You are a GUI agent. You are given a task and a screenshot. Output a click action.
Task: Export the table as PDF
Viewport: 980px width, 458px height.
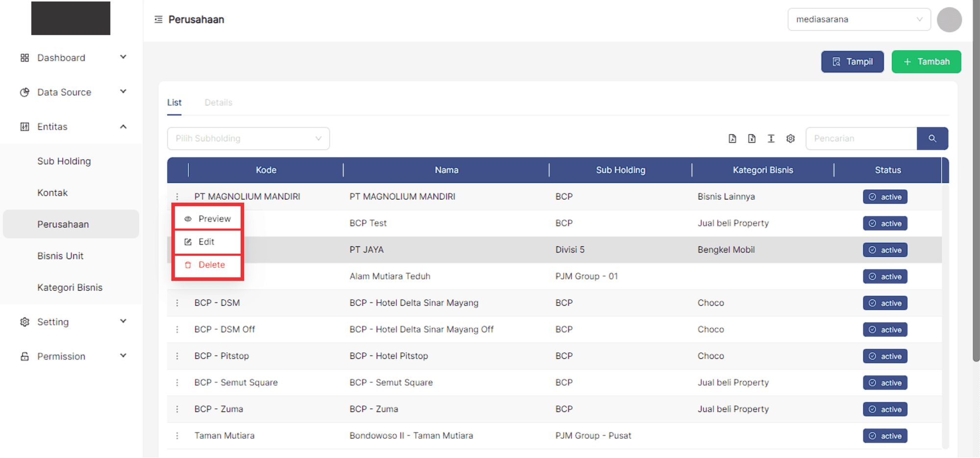[732, 139]
